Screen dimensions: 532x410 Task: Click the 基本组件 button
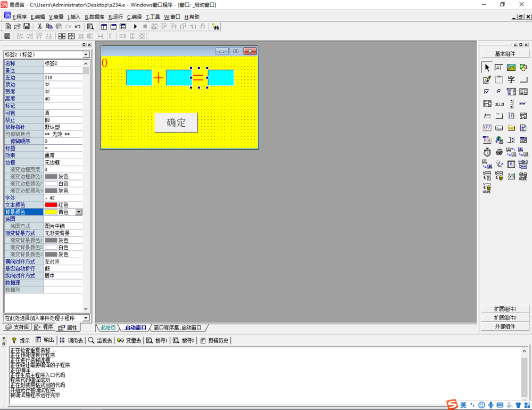point(505,54)
